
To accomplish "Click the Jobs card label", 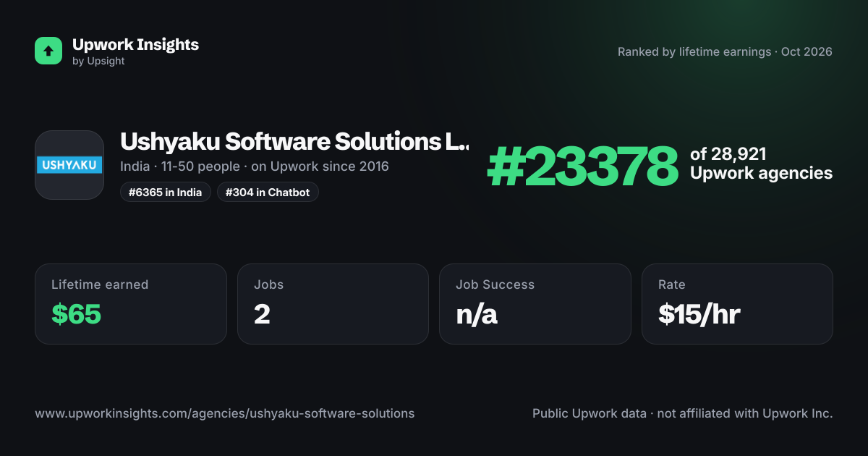I will 269,284.
